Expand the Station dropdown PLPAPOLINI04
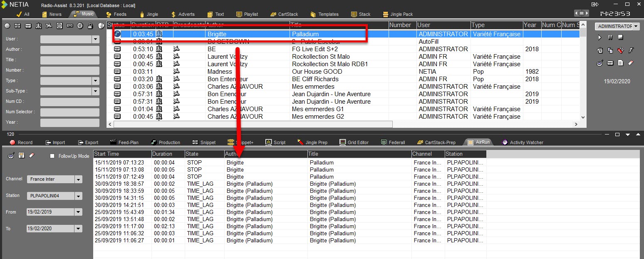644x259 pixels. coord(79,196)
